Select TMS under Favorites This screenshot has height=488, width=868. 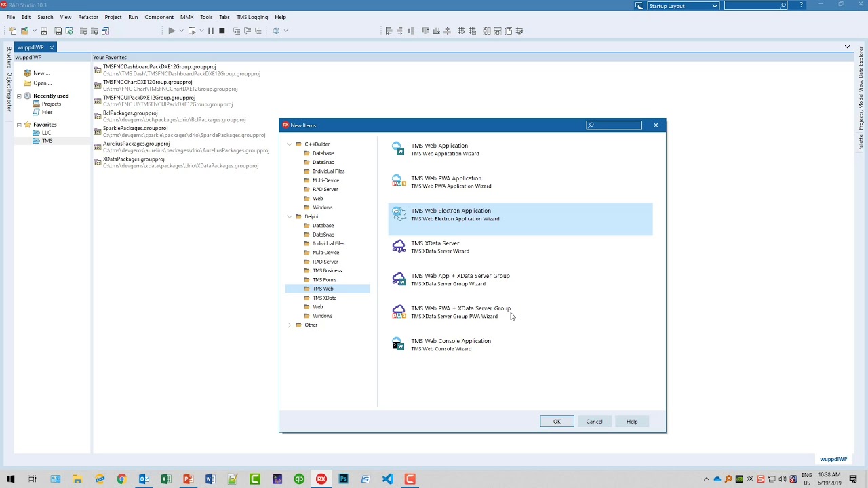point(47,141)
